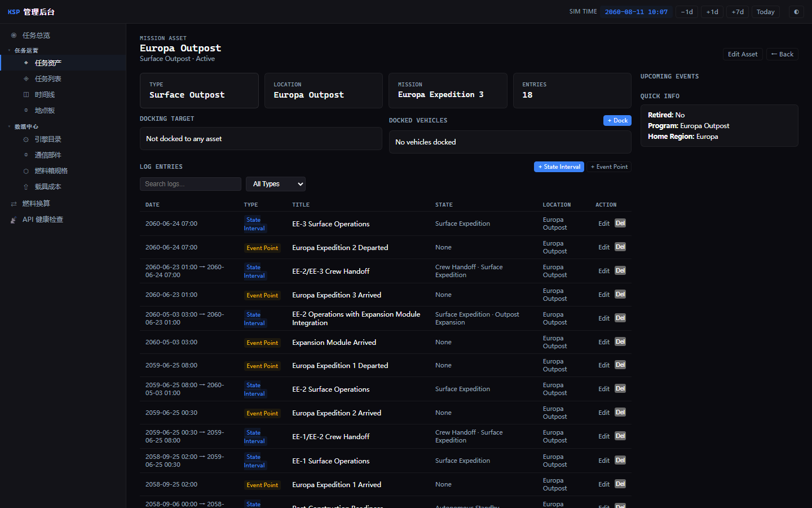
Task: Select the 燃料箱规格 hexagon icon
Action: 26,171
